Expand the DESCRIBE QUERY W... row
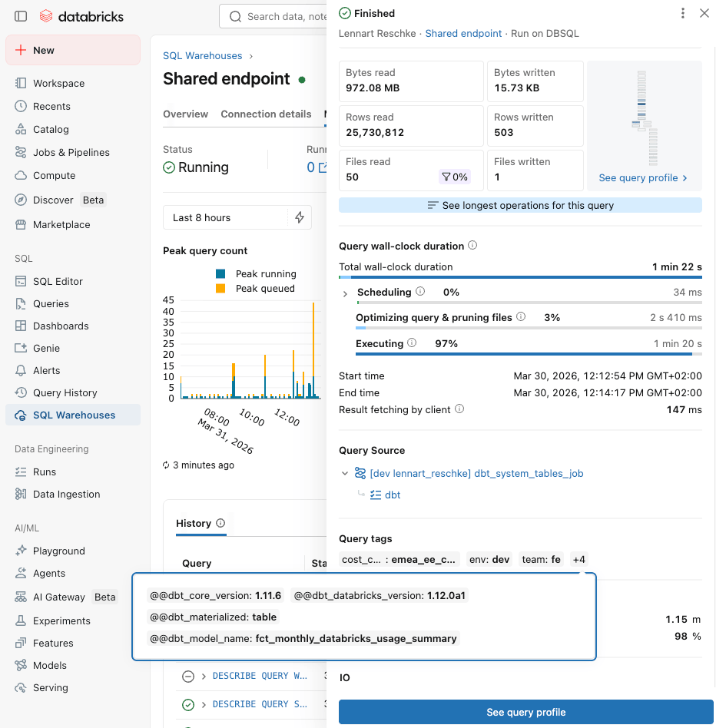The image size is (716, 728). click(204, 677)
